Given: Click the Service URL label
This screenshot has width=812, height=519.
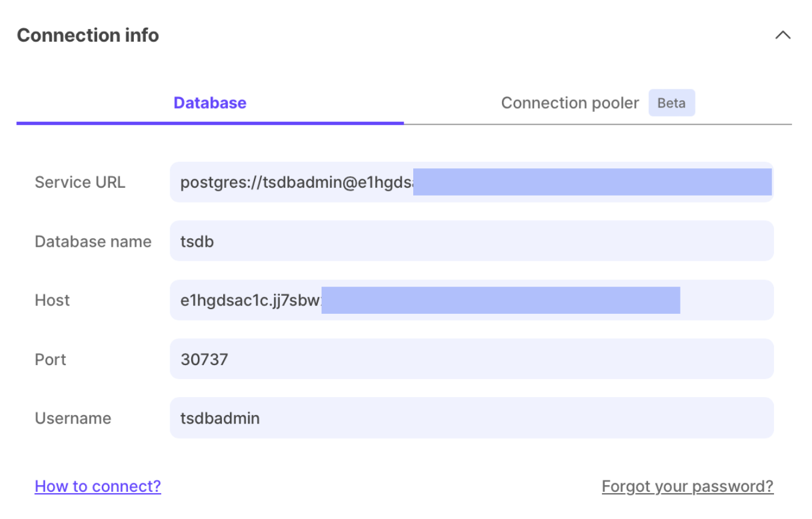Looking at the screenshot, I should pos(80,182).
